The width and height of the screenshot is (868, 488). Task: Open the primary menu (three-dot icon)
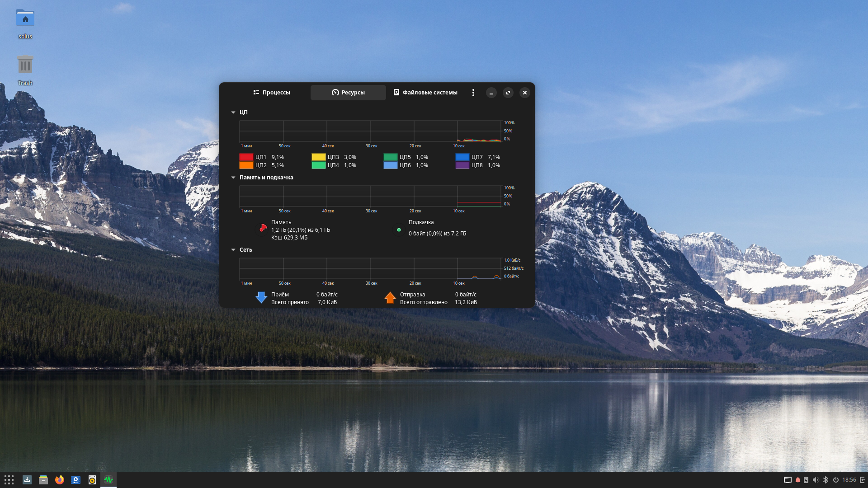pyautogui.click(x=473, y=92)
